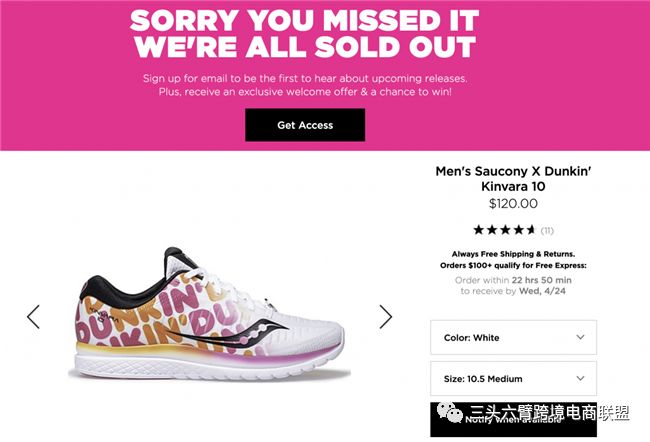Click the Get Access button

click(305, 125)
